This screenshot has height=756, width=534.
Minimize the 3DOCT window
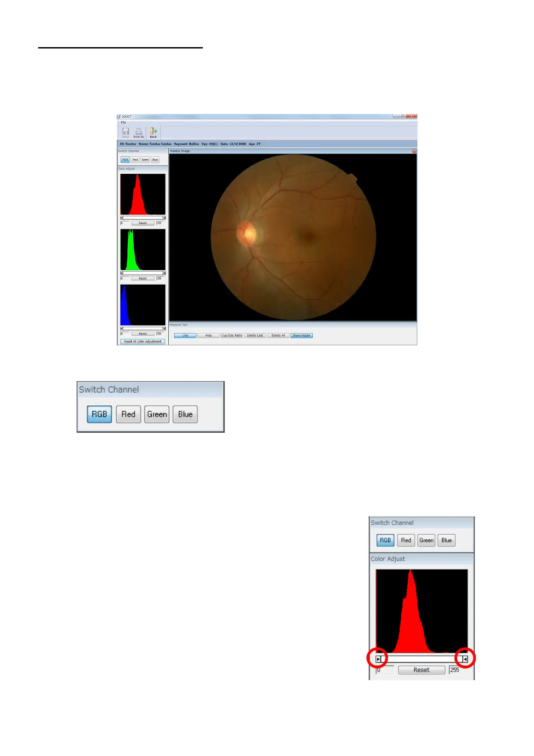tap(396, 116)
